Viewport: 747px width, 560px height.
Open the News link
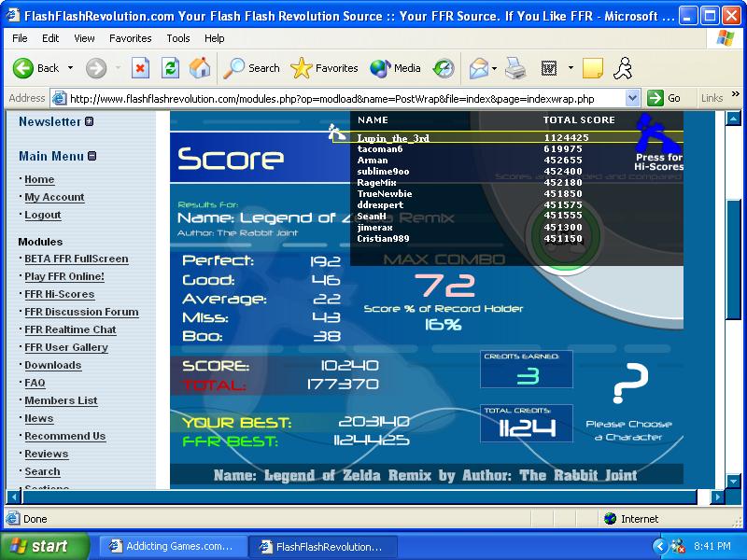point(38,418)
